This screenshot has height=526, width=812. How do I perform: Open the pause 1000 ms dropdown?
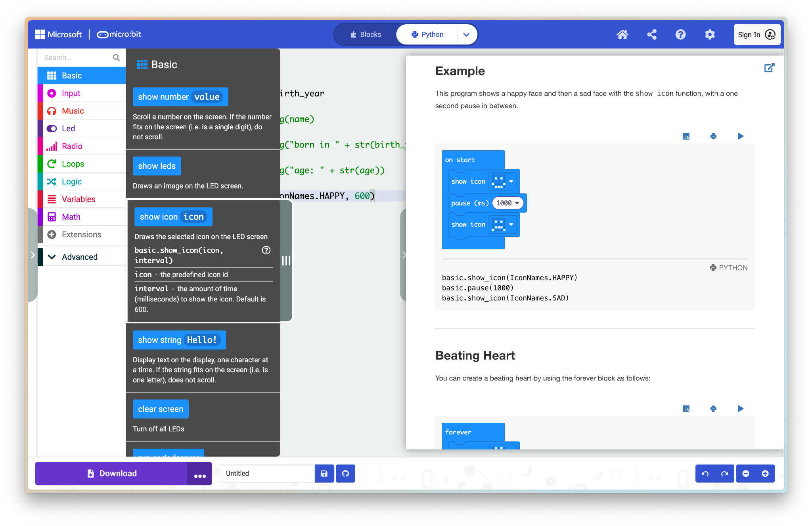pos(517,203)
